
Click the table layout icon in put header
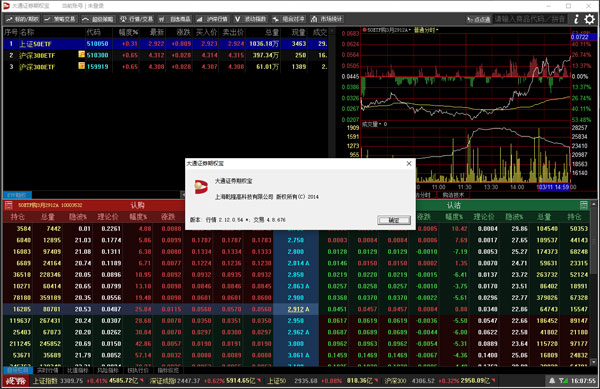coord(583,205)
